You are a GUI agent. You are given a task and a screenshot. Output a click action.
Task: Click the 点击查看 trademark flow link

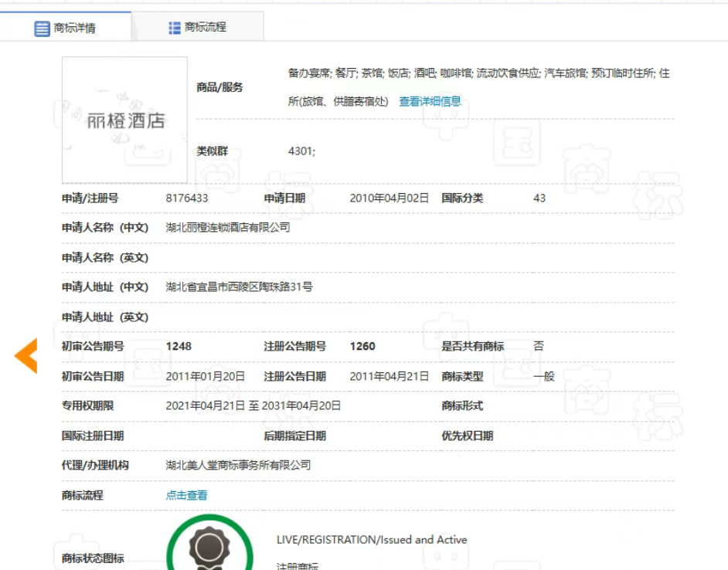tap(187, 495)
